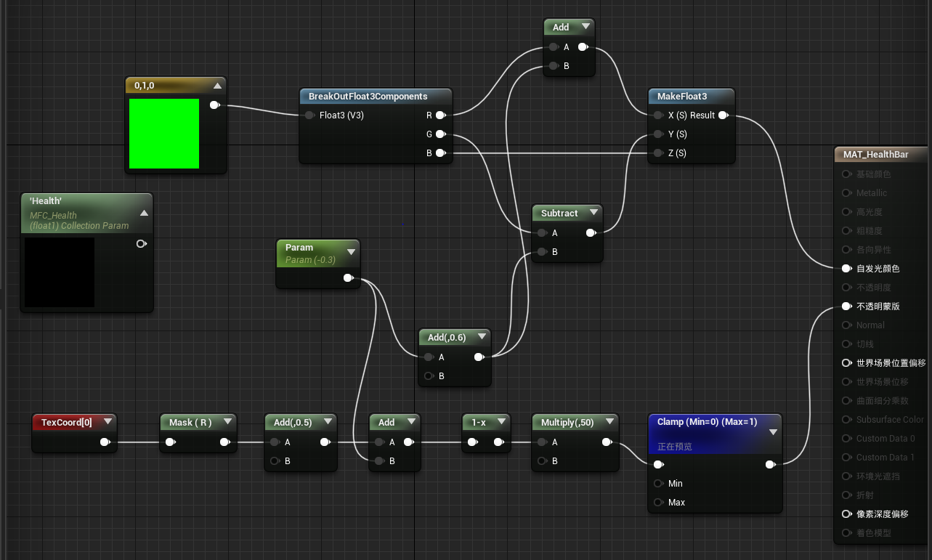
Task: Click the Min input pin on Clamp node
Action: point(658,484)
